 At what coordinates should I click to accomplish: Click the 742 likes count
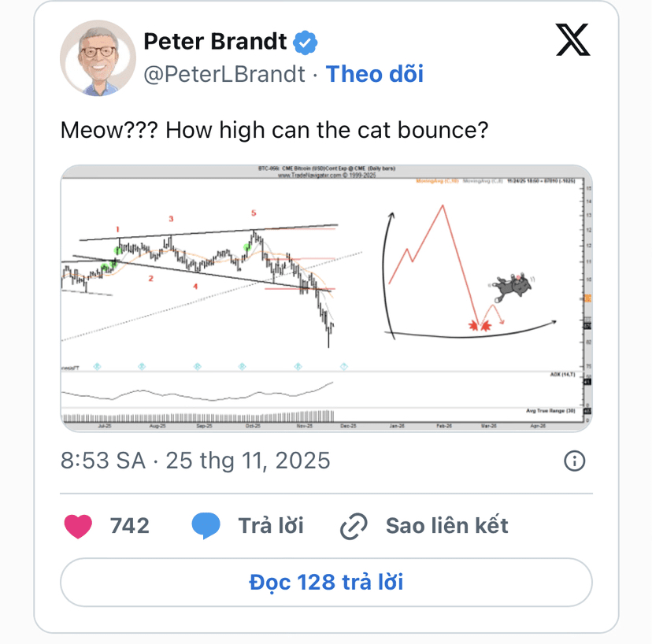pyautogui.click(x=129, y=526)
